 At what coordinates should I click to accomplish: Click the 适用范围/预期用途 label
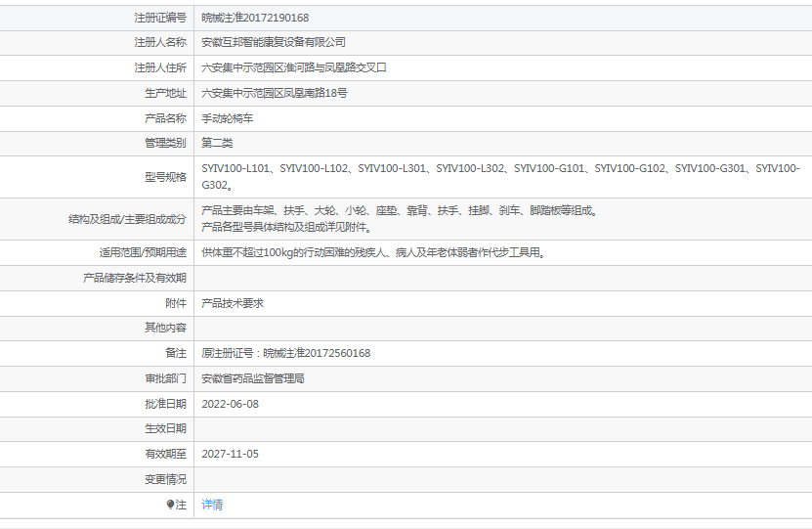pos(143,253)
